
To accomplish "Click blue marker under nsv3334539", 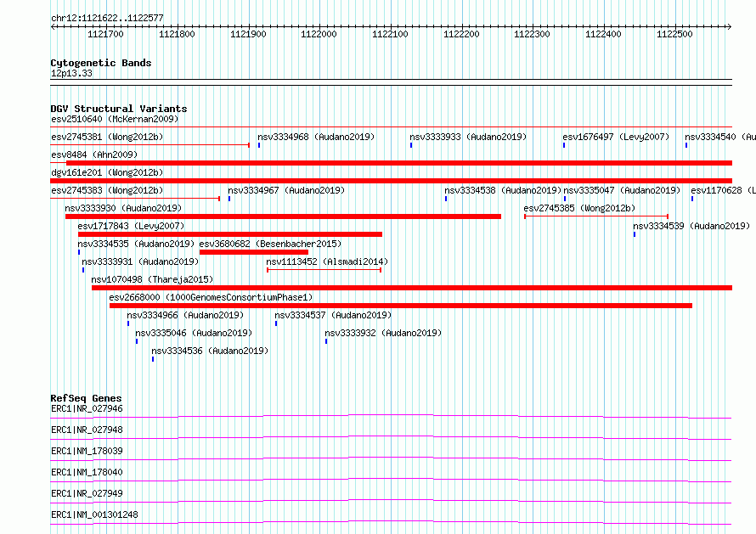I will (x=635, y=234).
